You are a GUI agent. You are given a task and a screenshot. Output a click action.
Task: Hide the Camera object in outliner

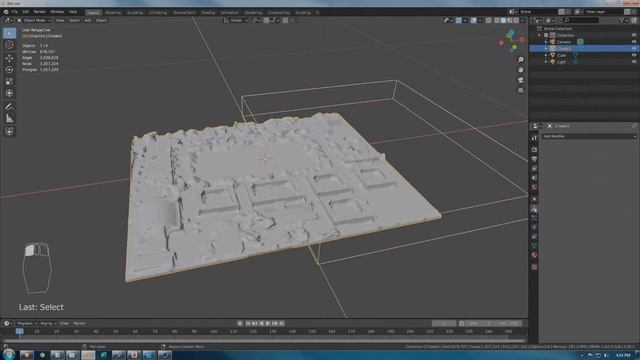(634, 42)
